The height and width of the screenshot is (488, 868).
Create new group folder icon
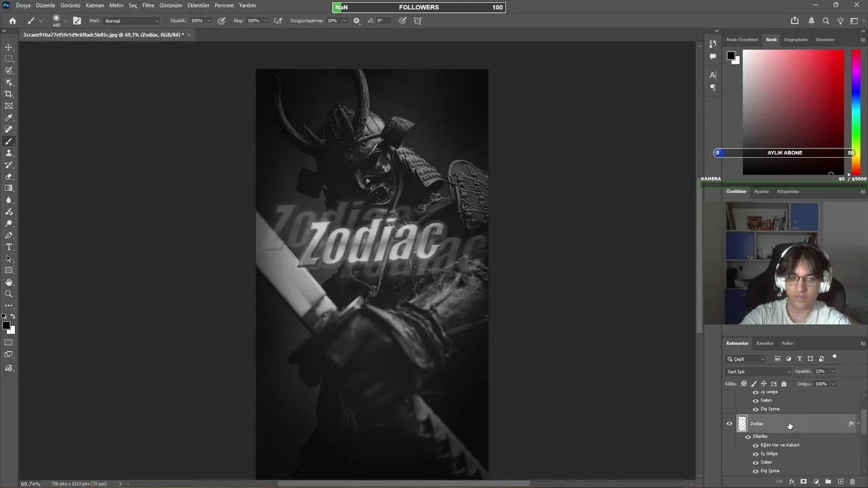click(x=828, y=482)
